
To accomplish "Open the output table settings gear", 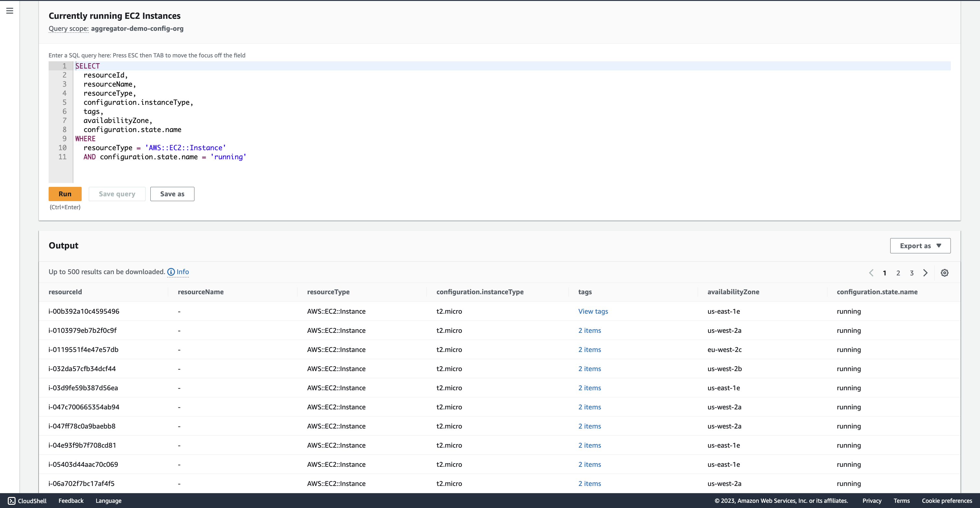I will (945, 273).
